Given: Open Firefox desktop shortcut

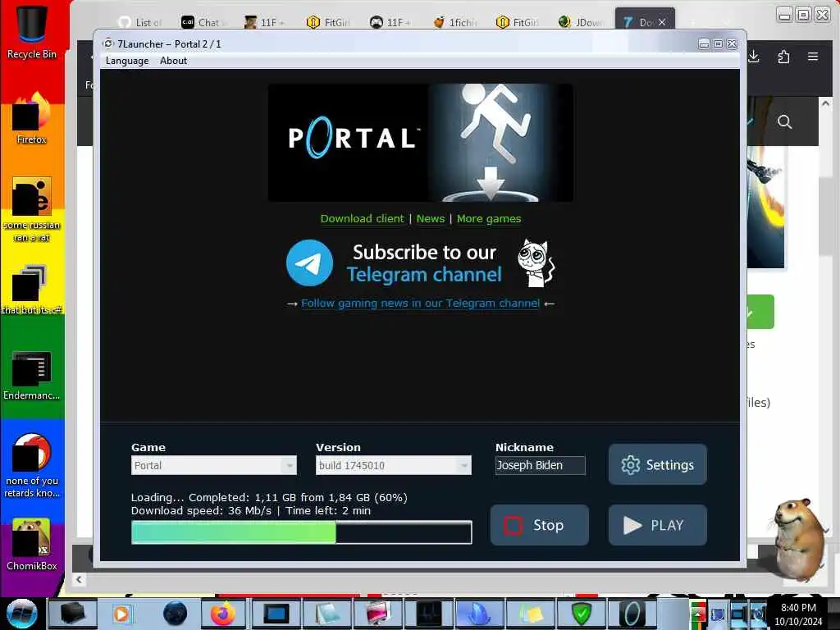Looking at the screenshot, I should coord(32,118).
